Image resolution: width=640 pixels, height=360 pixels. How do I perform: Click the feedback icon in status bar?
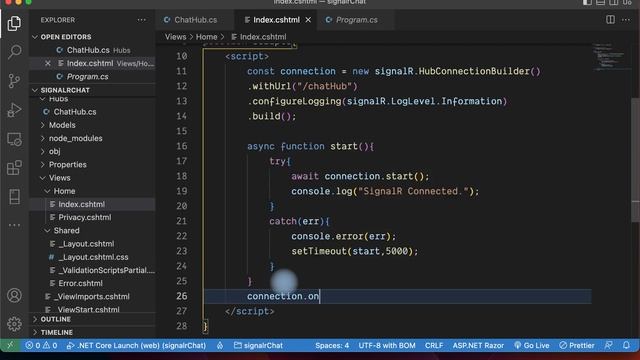609,345
